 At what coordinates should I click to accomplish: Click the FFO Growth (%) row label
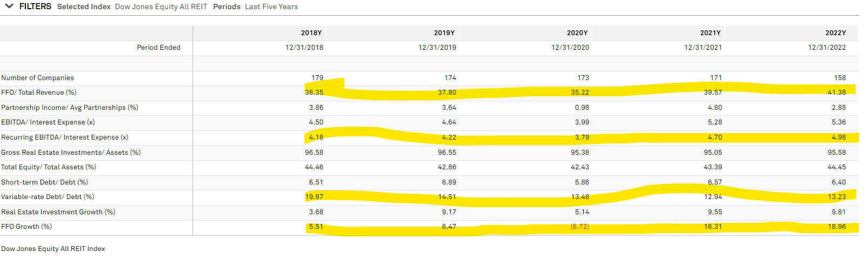point(26,227)
